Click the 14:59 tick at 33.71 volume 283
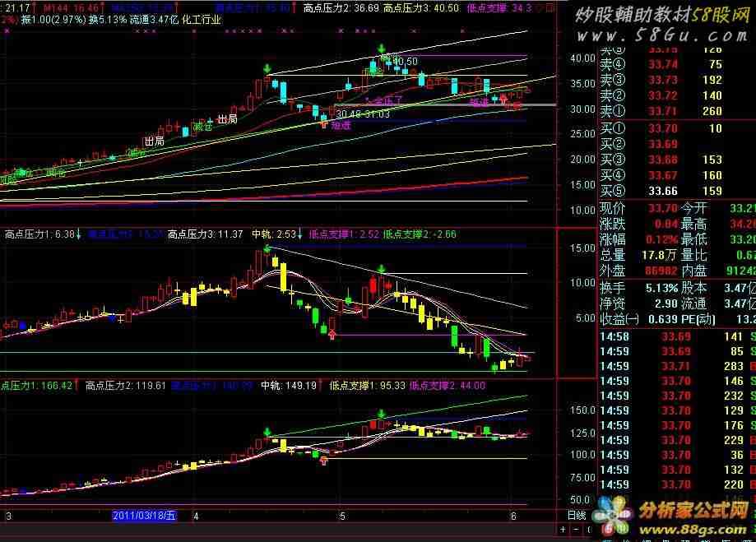 [677, 367]
